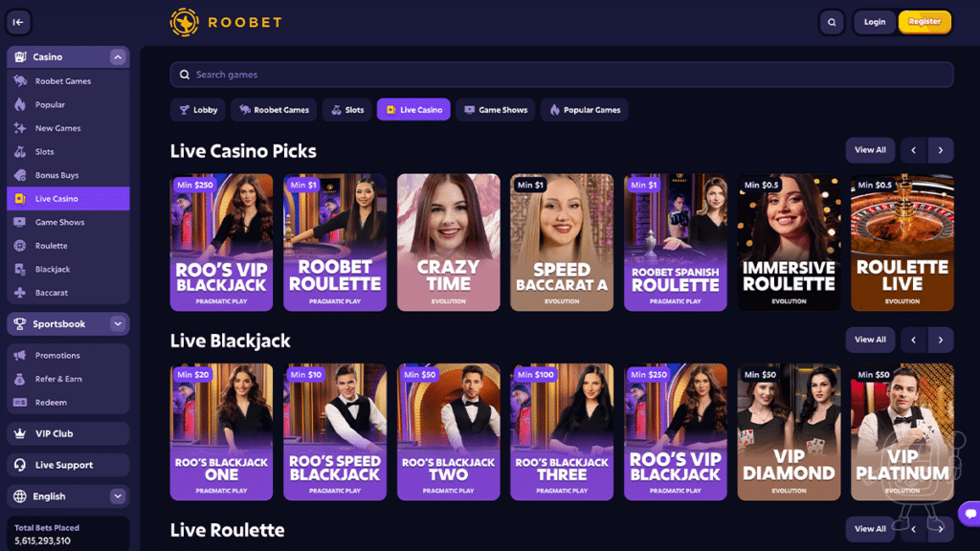Switch to the Game Shows tab
Viewport: 980px width, 551px height.
(496, 110)
